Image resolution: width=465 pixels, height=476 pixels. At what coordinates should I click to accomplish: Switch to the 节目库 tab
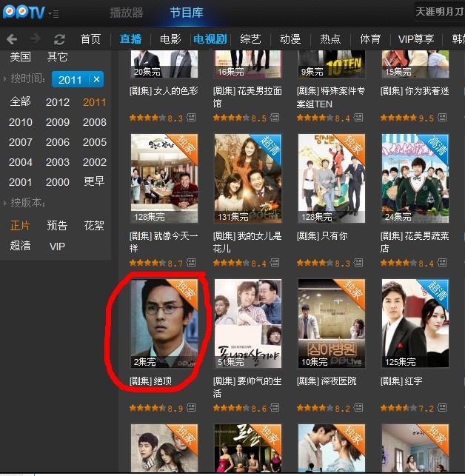point(186,13)
